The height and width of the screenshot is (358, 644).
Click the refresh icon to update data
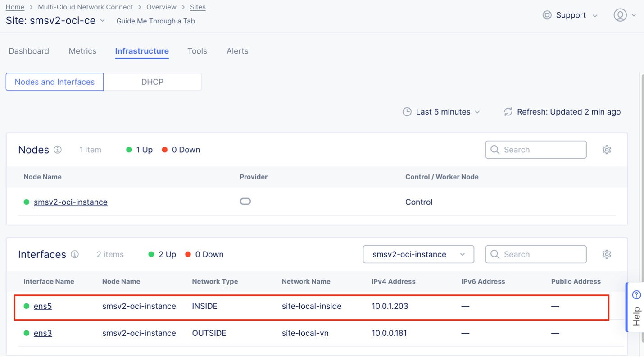508,112
